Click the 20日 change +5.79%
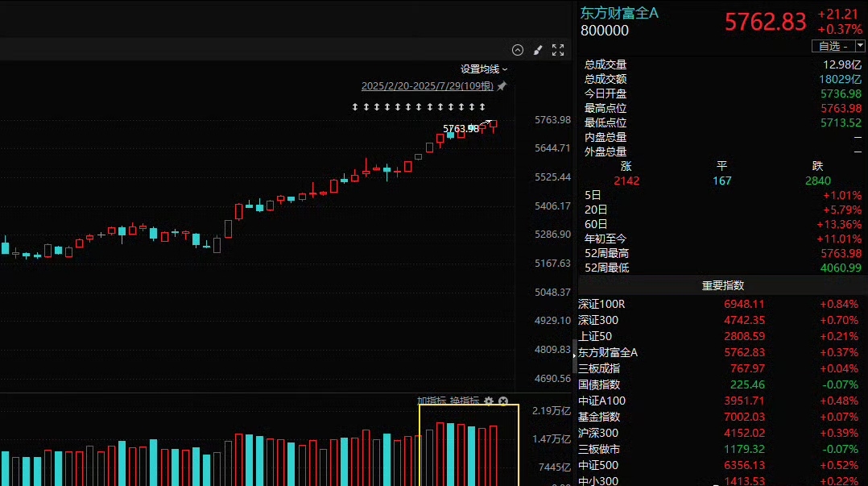868x486 pixels. (842, 210)
